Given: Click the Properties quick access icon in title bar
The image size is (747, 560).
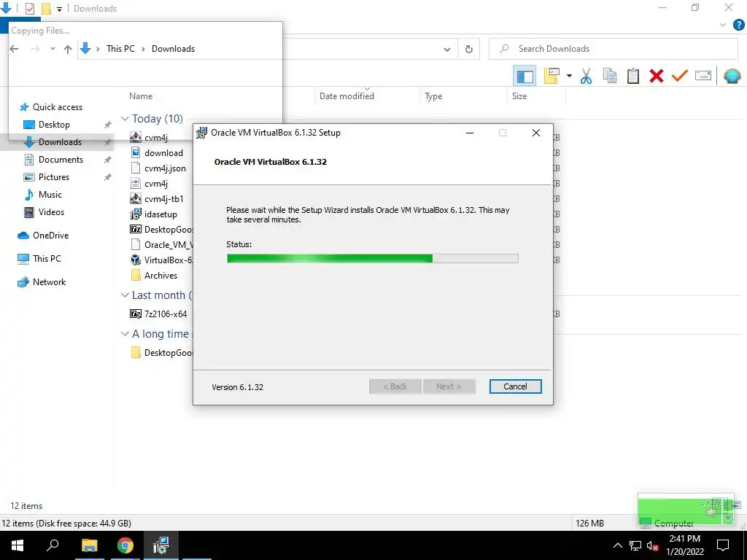Looking at the screenshot, I should point(29,9).
